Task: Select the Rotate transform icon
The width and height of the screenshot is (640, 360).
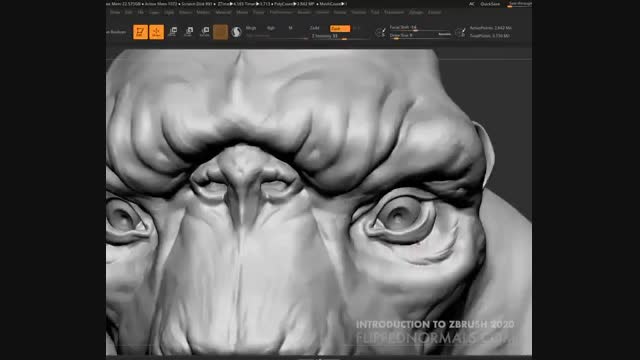Action: (204, 31)
